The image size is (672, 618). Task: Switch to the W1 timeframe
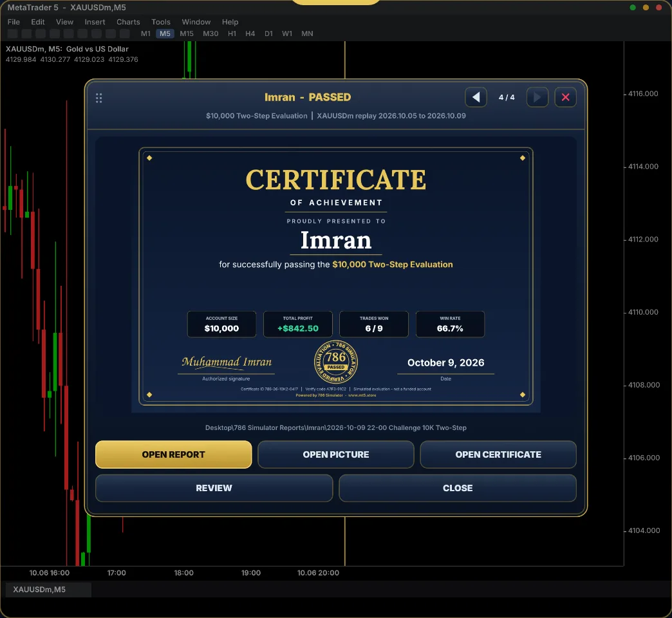(287, 33)
